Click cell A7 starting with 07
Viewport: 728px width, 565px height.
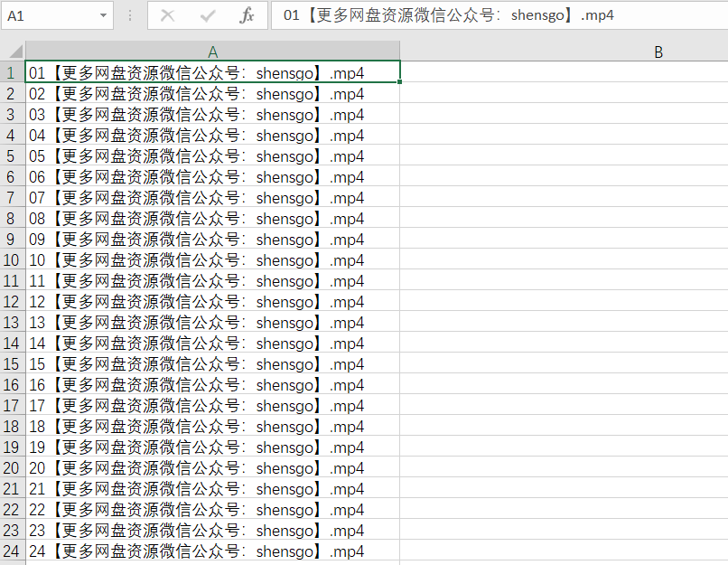(x=212, y=198)
